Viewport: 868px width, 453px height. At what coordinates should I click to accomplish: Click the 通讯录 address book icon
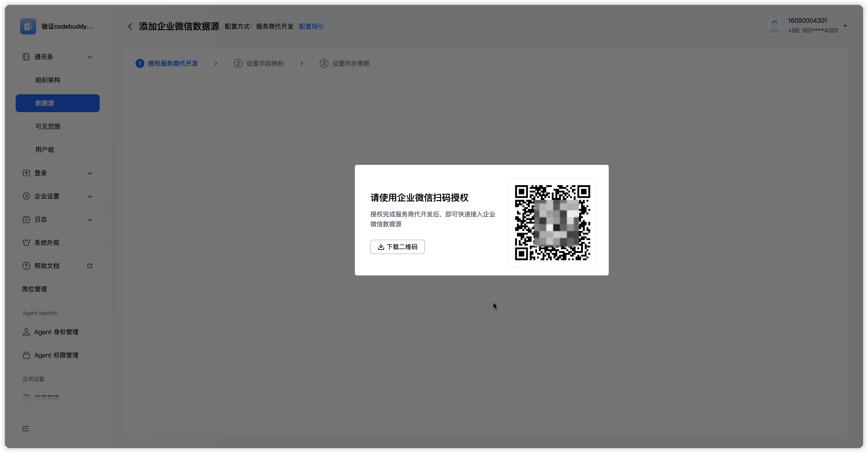[26, 57]
